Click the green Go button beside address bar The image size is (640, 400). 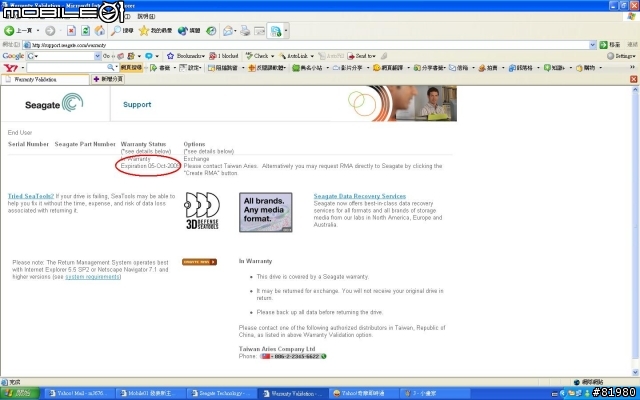click(x=610, y=45)
